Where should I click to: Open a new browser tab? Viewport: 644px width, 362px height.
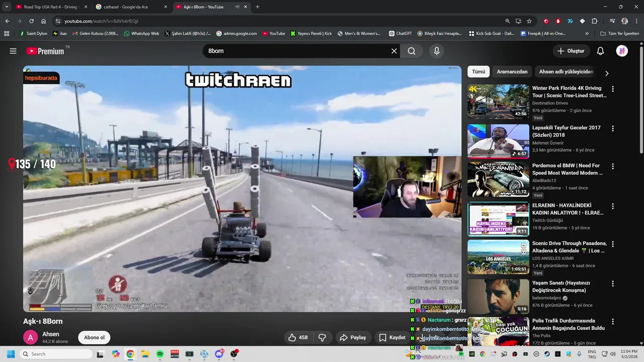(x=258, y=7)
